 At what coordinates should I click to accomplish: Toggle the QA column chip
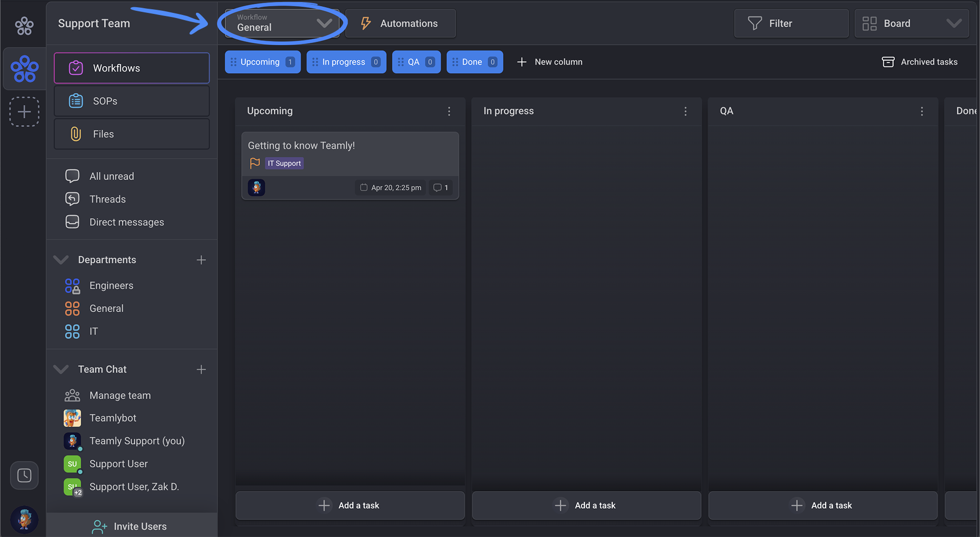point(416,62)
